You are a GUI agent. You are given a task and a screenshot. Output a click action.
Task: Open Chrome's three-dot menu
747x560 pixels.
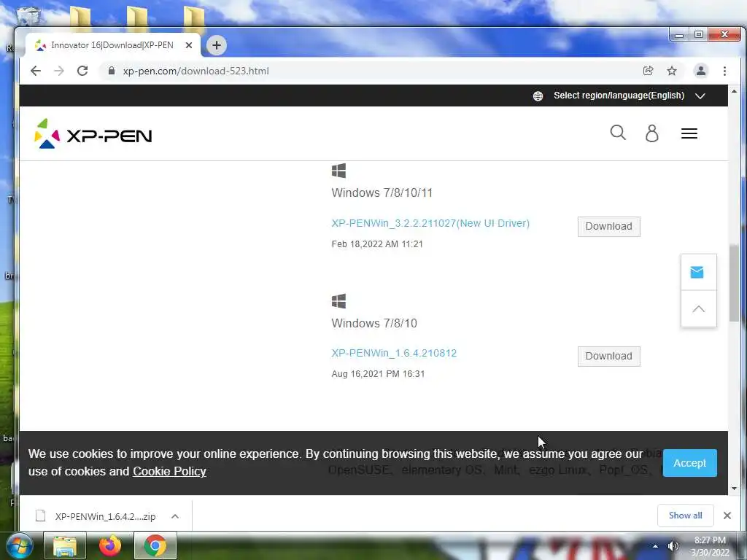(x=724, y=71)
